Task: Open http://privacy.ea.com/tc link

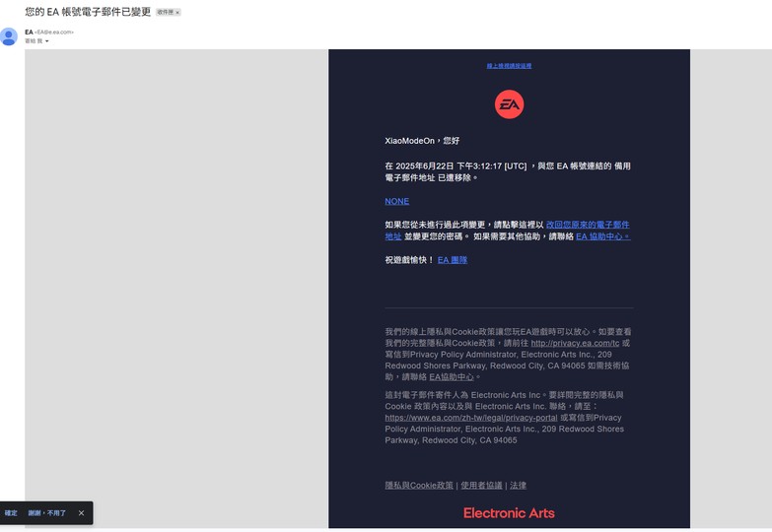Action: coord(575,343)
